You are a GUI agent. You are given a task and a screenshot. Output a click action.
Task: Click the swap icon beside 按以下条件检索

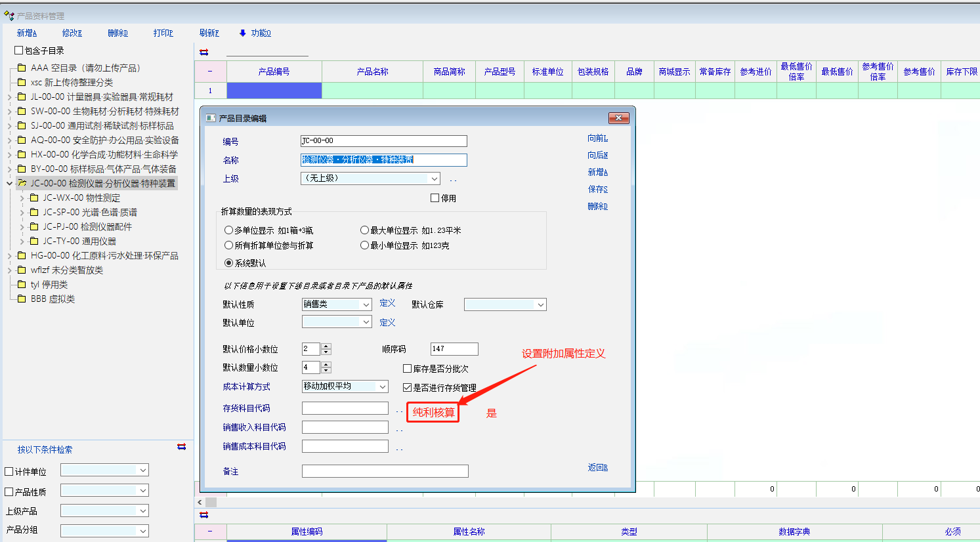pos(181,447)
